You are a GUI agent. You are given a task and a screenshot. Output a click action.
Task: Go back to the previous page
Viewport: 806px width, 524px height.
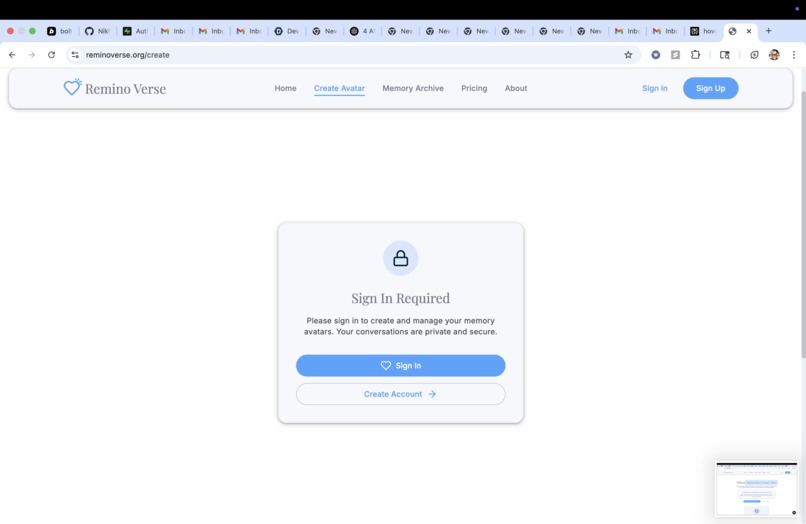(x=12, y=55)
